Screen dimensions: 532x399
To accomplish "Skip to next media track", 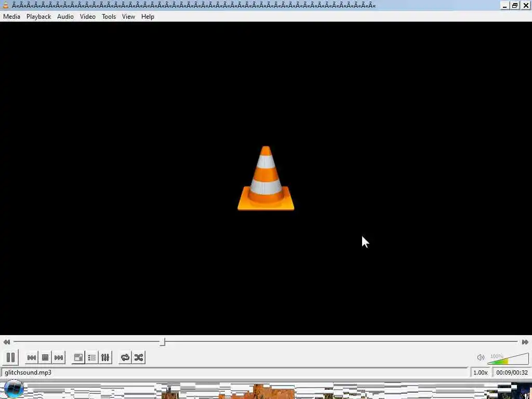I will pyautogui.click(x=59, y=357).
